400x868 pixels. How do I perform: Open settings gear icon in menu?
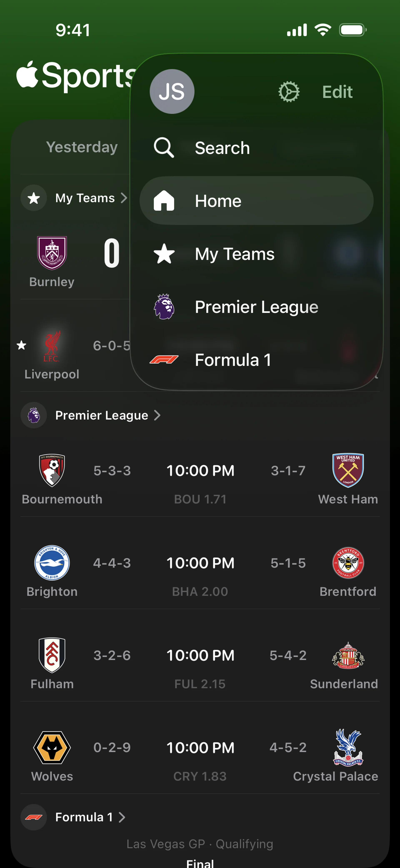tap(289, 92)
